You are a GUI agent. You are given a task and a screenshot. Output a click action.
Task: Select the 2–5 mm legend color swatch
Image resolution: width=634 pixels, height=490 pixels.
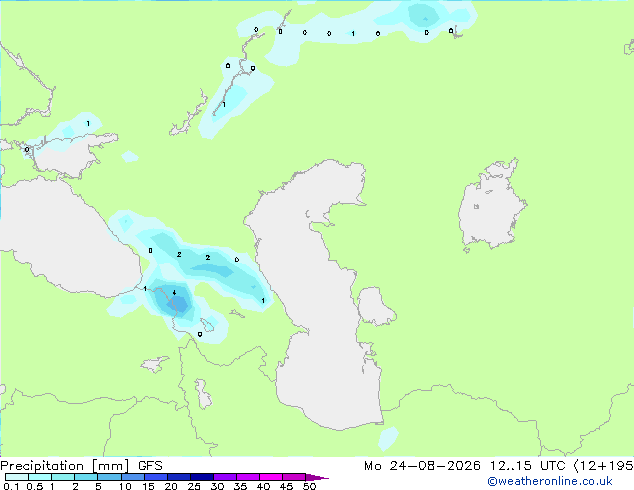86,477
